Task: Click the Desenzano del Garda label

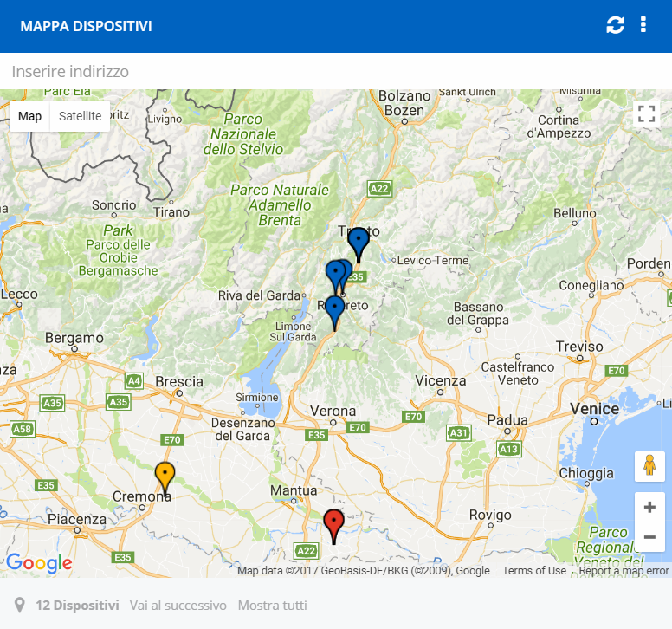Action: click(x=243, y=429)
